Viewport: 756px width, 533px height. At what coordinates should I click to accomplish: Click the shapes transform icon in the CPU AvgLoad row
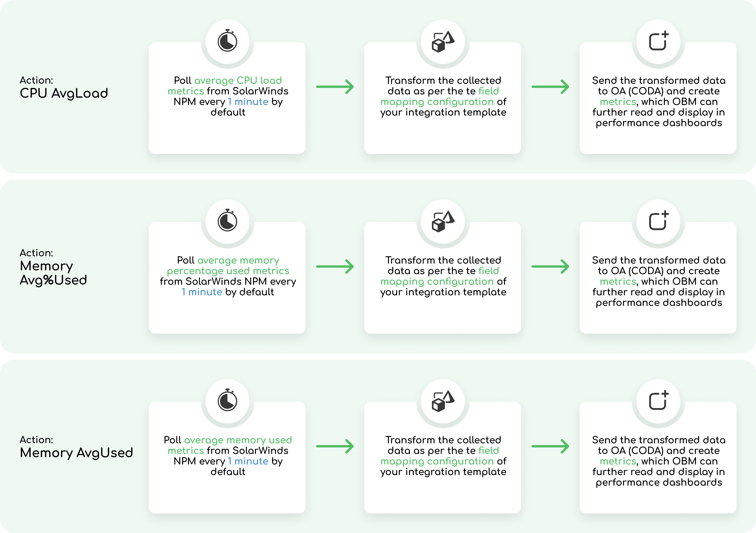coord(443,42)
